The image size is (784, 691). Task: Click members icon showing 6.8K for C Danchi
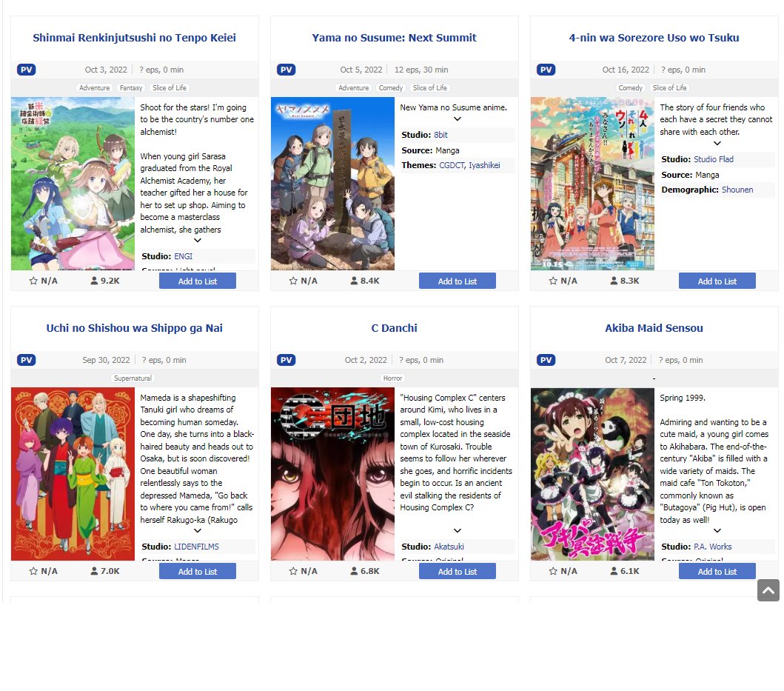pyautogui.click(x=354, y=571)
